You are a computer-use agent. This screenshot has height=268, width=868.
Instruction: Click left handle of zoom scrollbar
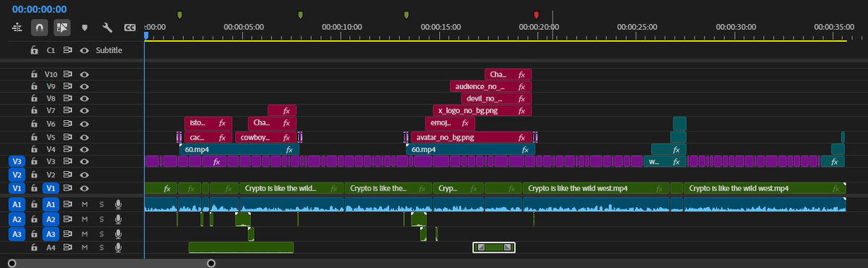pyautogui.click(x=12, y=263)
